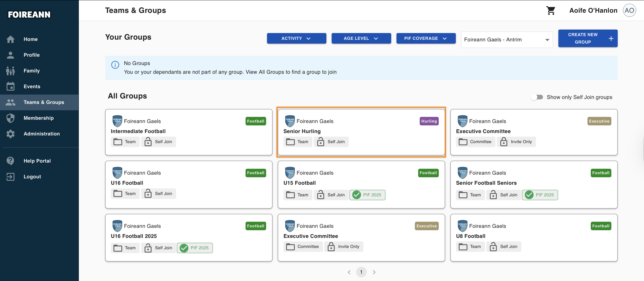644x281 pixels.
Task: Click the Teams & Groups people icon
Action: pos(11,102)
